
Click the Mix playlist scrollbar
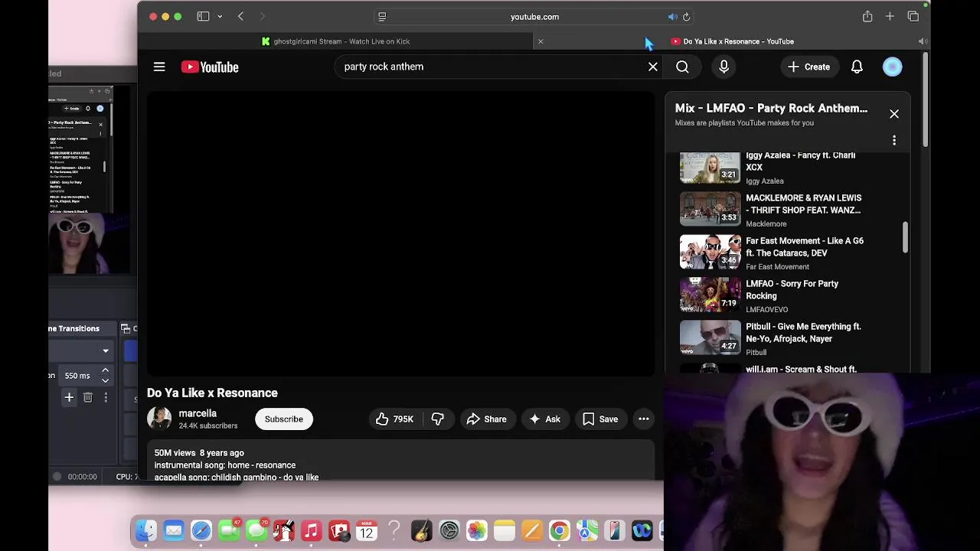905,237
